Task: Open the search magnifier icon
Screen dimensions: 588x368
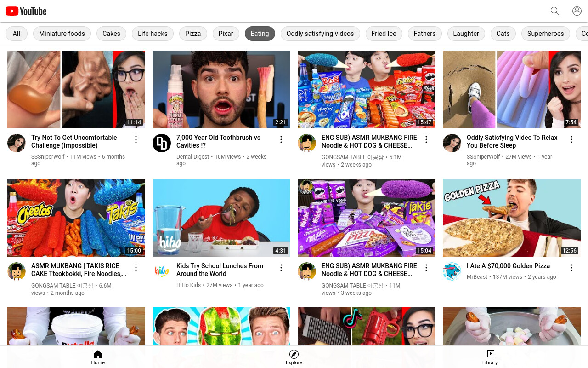Action: point(555,11)
